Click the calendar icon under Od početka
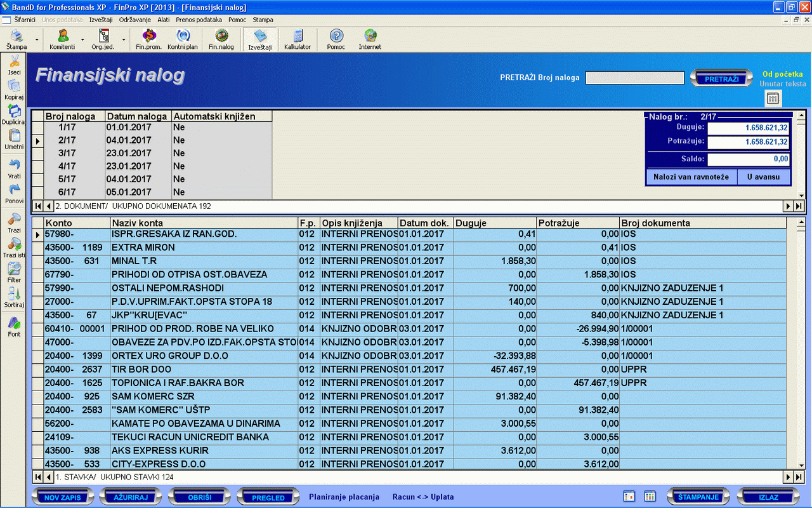This screenshot has width=812, height=508. [773, 98]
